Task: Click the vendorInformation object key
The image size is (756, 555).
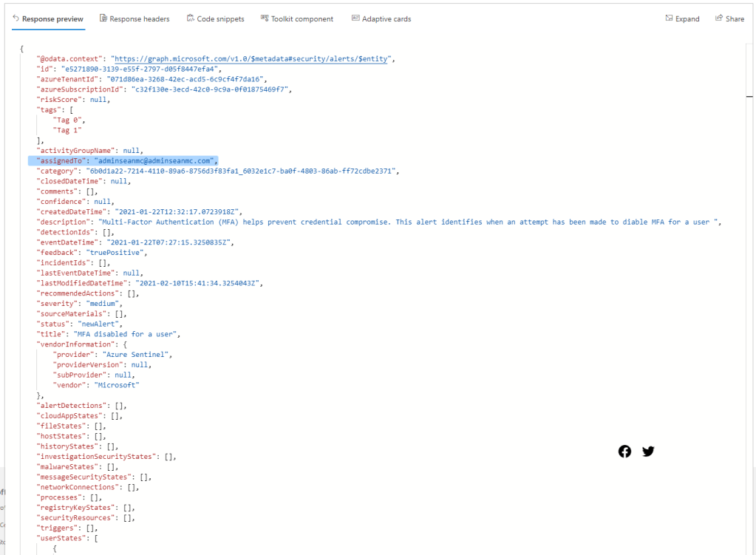Action: [x=75, y=344]
